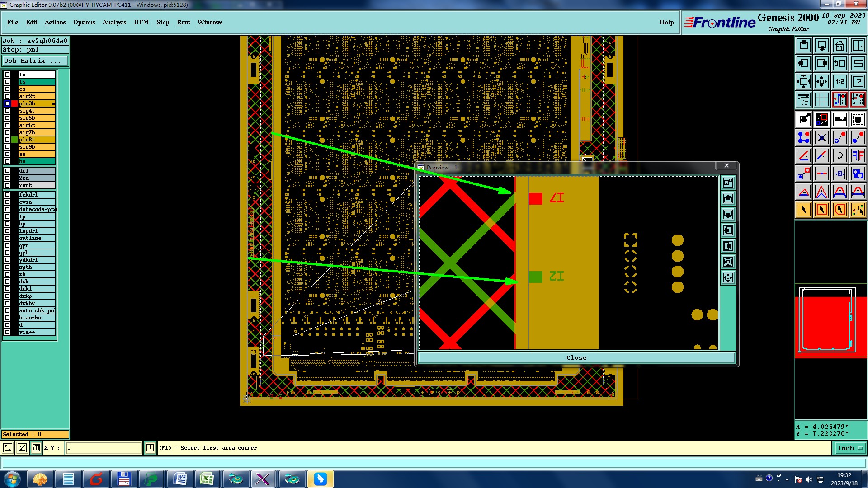868x488 pixels.
Task: Click the pan left view icon
Action: pyautogui.click(x=803, y=63)
